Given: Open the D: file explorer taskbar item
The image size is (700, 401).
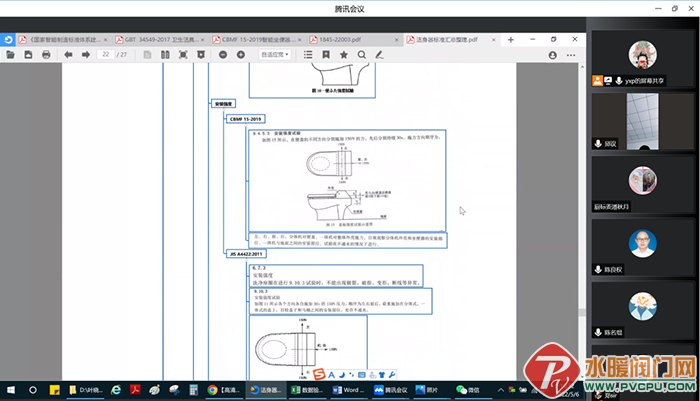Looking at the screenshot, I should coord(86,390).
